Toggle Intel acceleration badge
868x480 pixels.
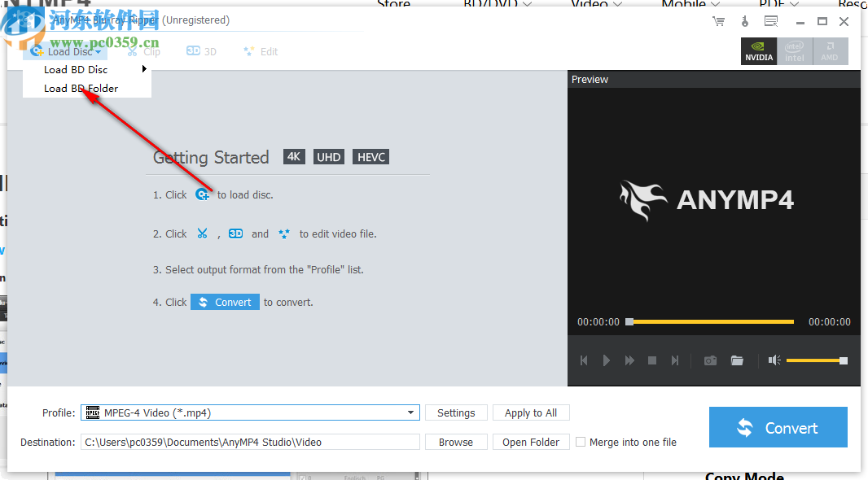point(795,51)
